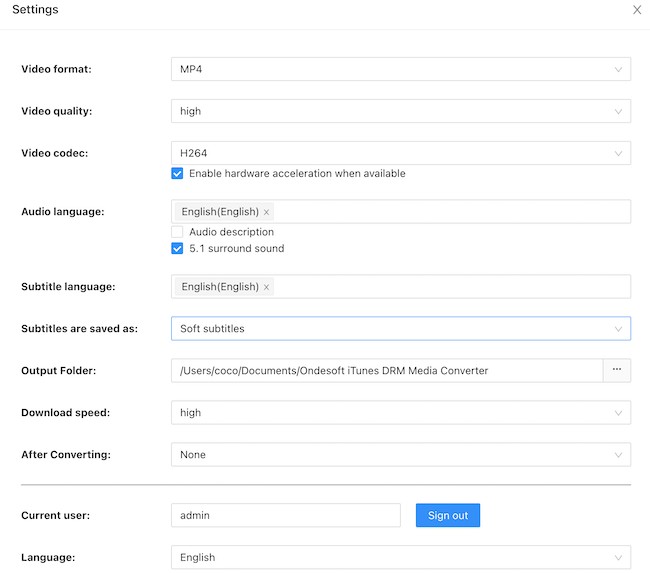Click the Current user admin field
The height and width of the screenshot is (573, 650).
285,515
